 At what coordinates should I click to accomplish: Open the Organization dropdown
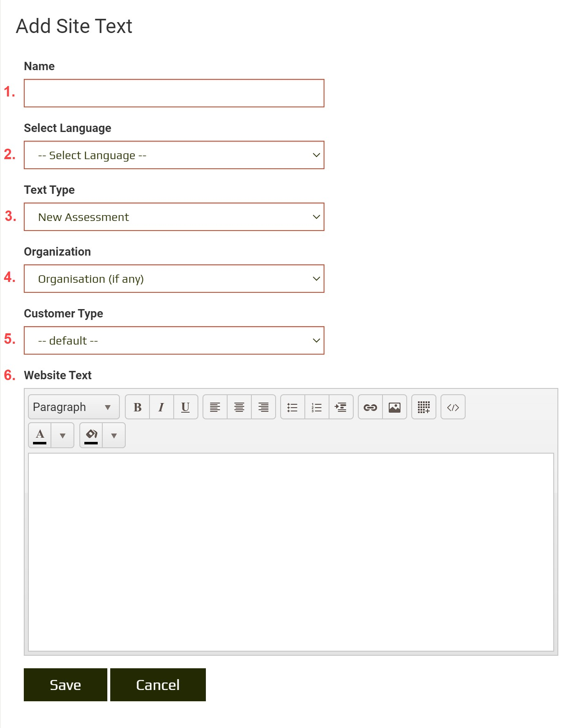(x=174, y=279)
